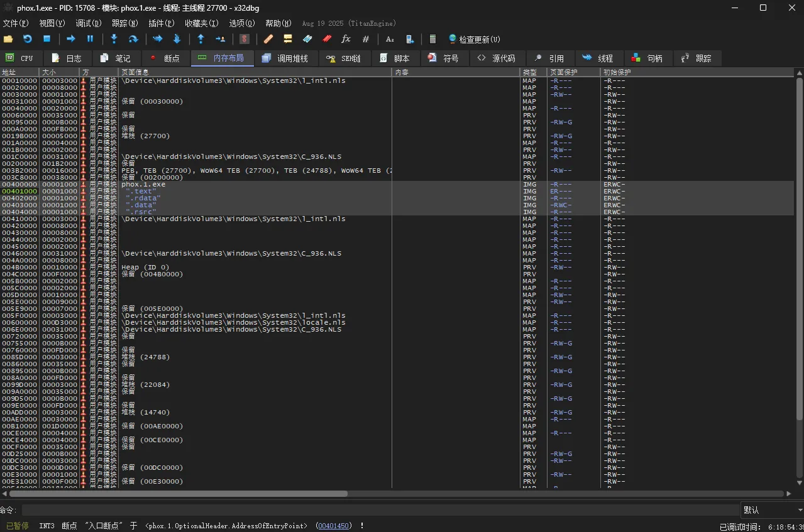Open the 跟踪(N) menu

point(124,23)
